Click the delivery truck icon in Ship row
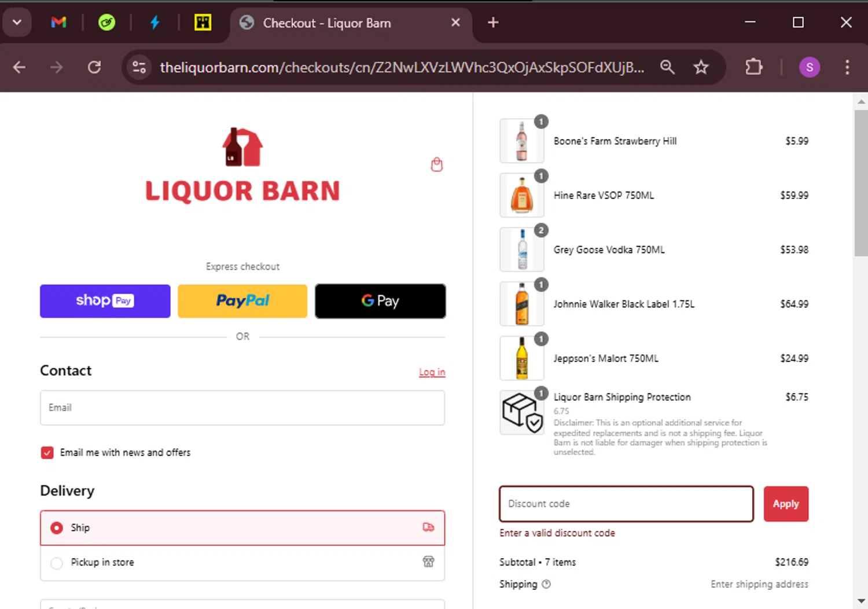 click(x=428, y=527)
